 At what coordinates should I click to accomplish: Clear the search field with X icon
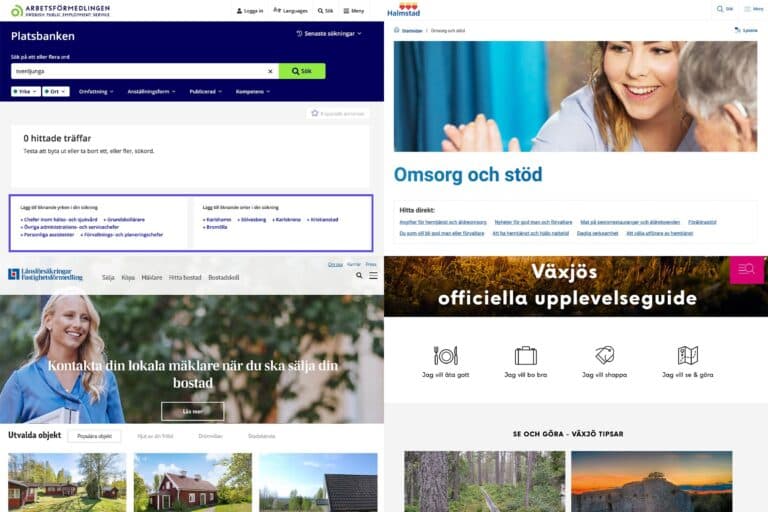(x=270, y=72)
